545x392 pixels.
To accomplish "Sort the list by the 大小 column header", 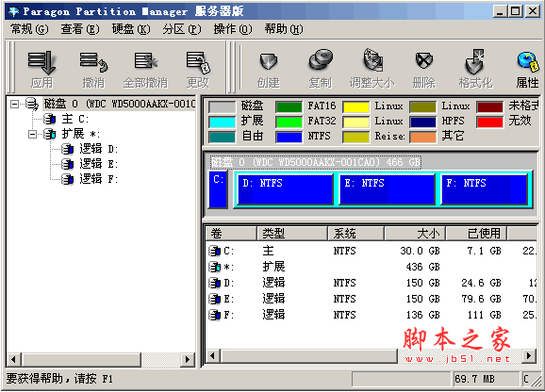I will (415, 234).
